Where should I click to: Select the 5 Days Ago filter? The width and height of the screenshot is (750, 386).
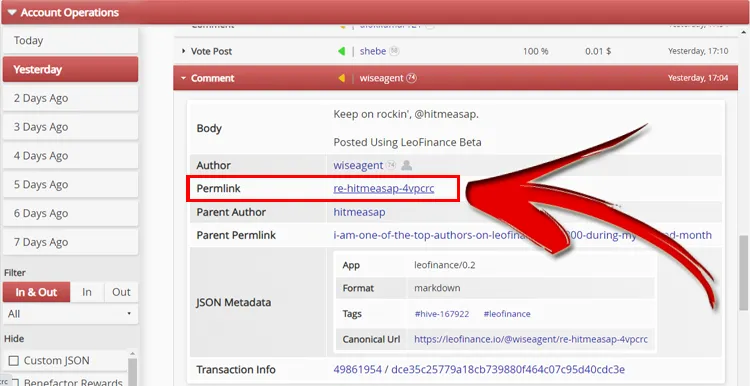70,184
